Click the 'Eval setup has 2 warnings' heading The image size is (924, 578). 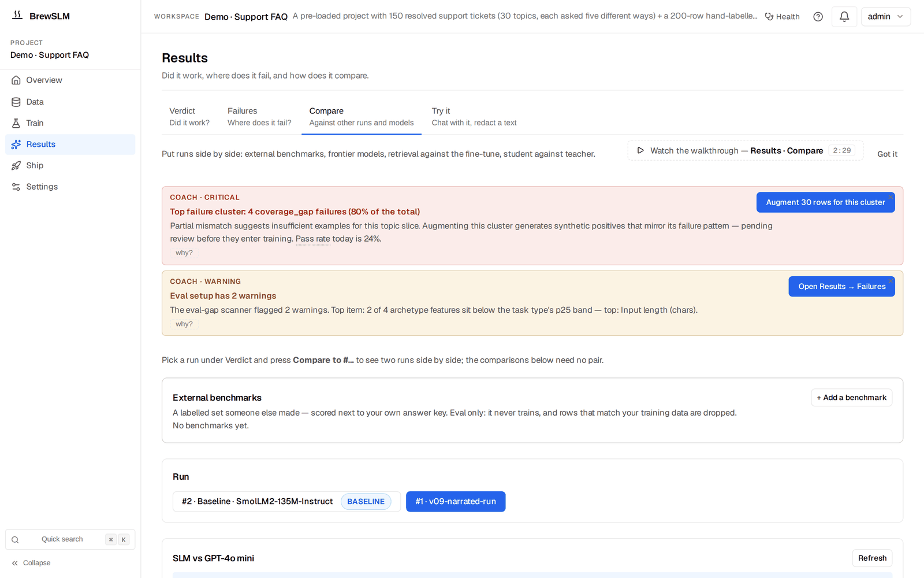[223, 296]
